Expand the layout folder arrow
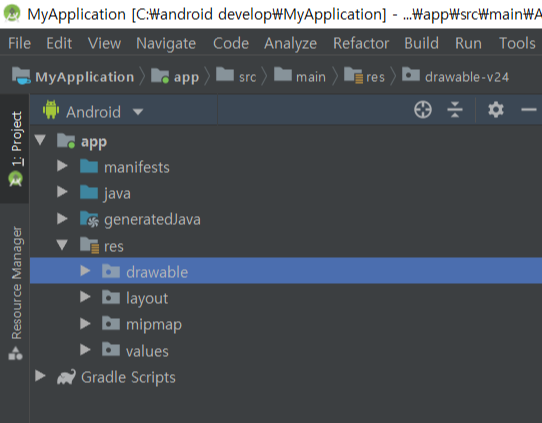The width and height of the screenshot is (542, 423). [x=85, y=297]
